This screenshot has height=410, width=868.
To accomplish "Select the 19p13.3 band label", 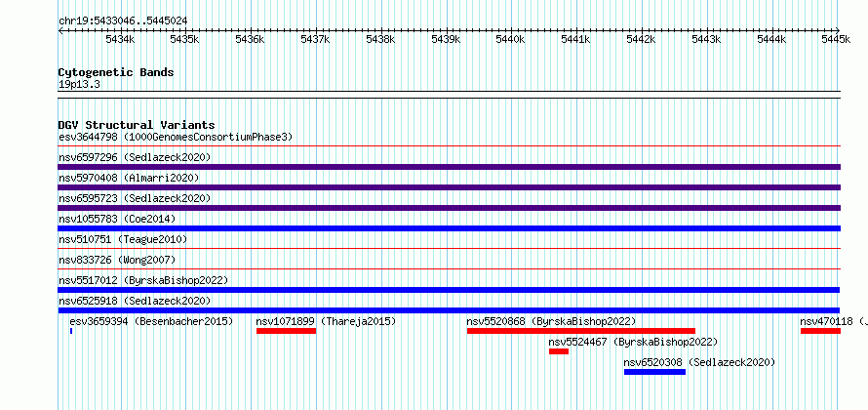I will click(79, 85).
